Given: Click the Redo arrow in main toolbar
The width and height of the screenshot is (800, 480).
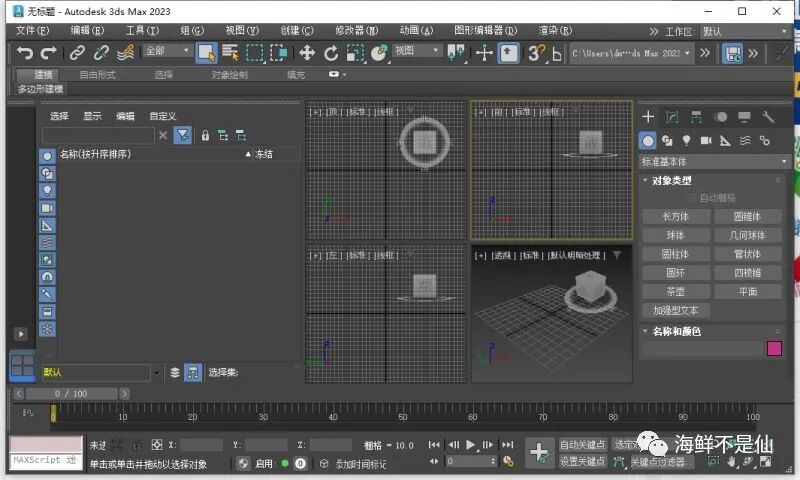Looking at the screenshot, I should click(48, 53).
